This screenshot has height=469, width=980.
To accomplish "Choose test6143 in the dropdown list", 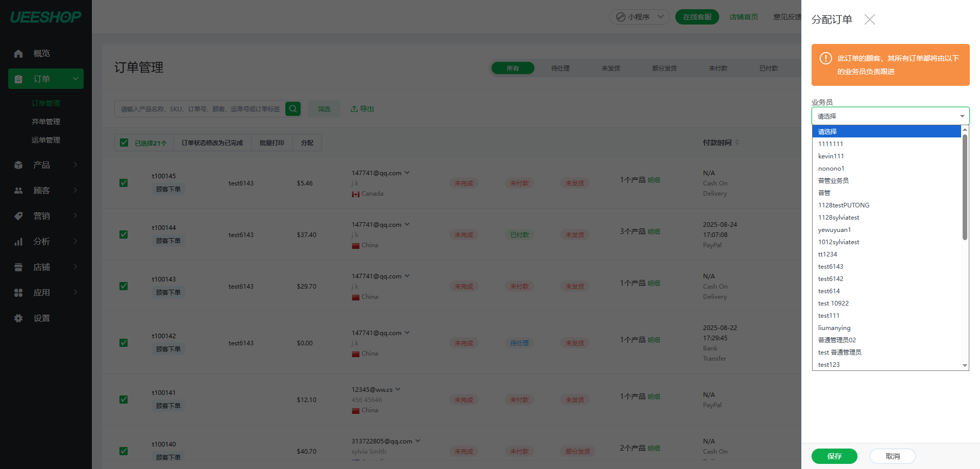I will [830, 267].
